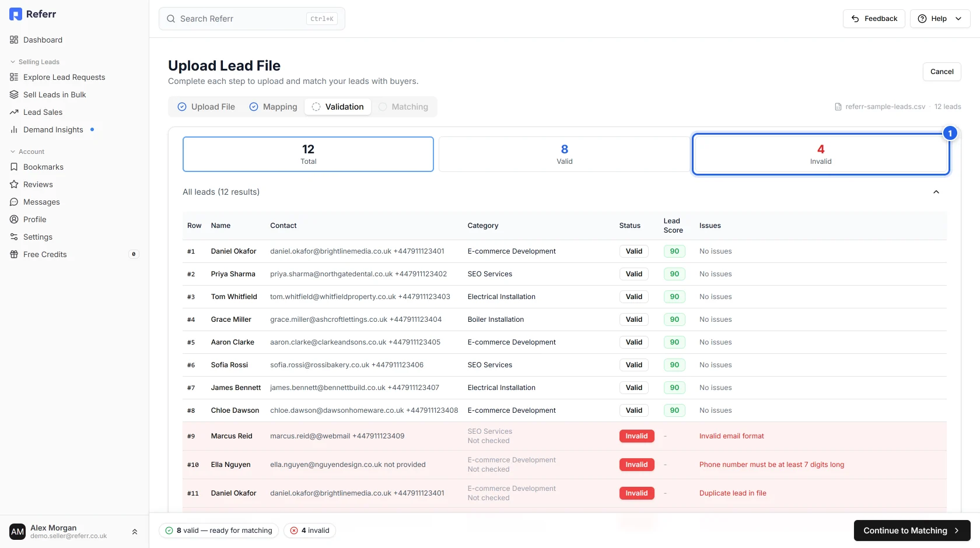Click 'Invalid email format' issue text
The height and width of the screenshot is (548, 980).
click(731, 436)
